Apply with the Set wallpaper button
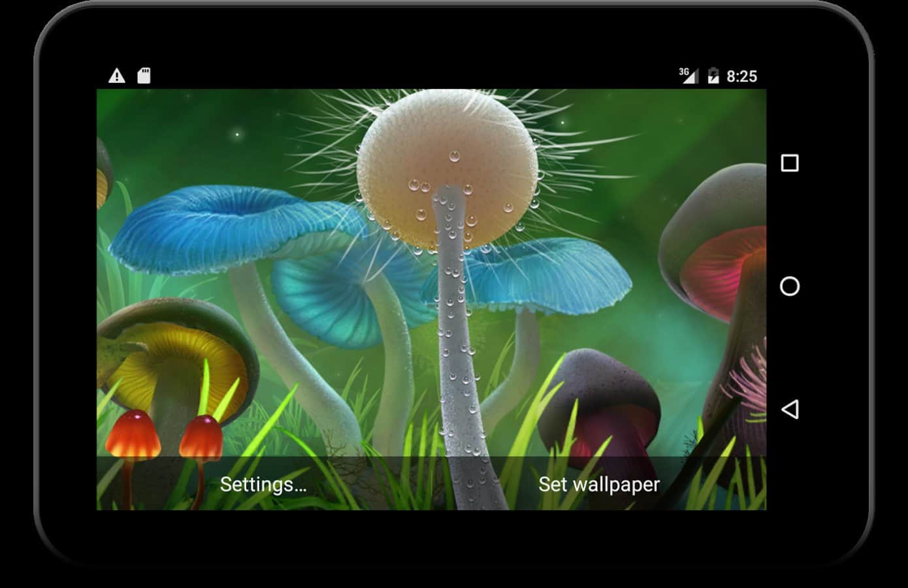This screenshot has height=588, width=908. 599,484
